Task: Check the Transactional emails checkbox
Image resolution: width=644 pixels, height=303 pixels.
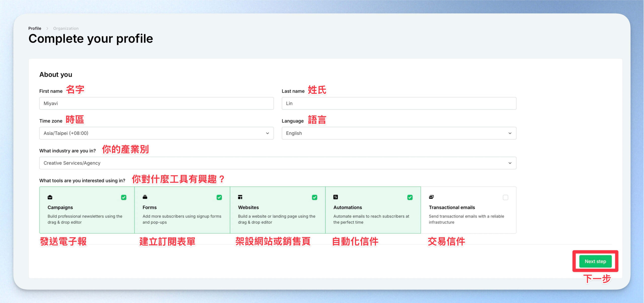Action: pos(505,197)
